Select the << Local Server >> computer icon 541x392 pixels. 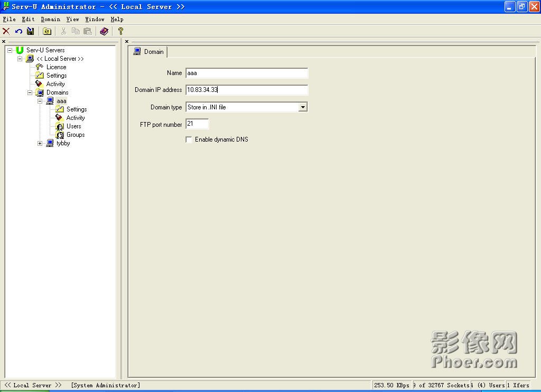[30, 59]
